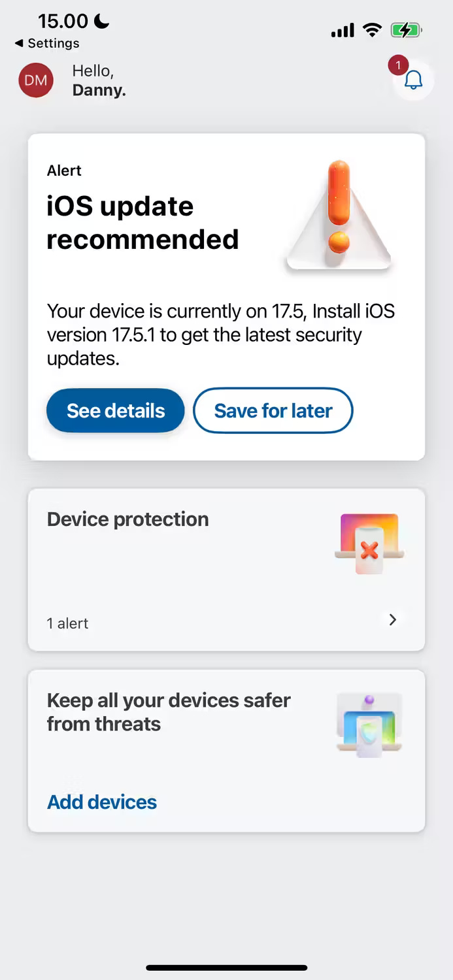Viewport: 453px width, 980px height.
Task: Open the '1 alert' status text
Action: coord(67,623)
